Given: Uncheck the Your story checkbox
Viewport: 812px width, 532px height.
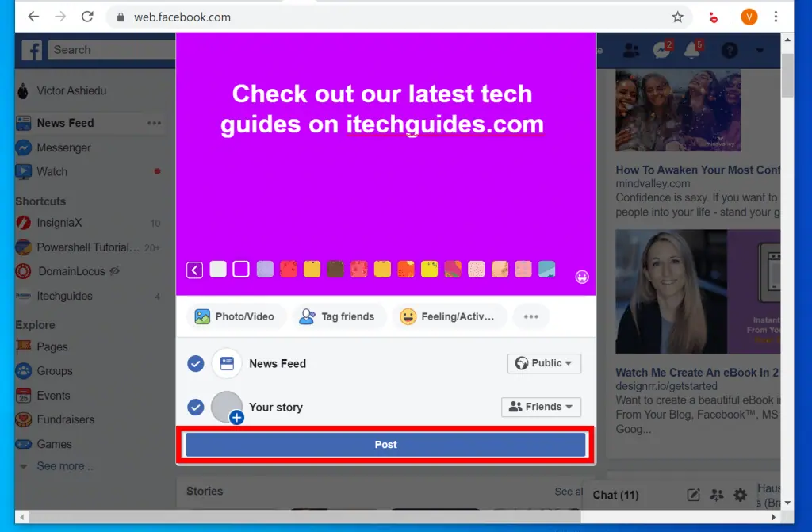Looking at the screenshot, I should pos(195,407).
